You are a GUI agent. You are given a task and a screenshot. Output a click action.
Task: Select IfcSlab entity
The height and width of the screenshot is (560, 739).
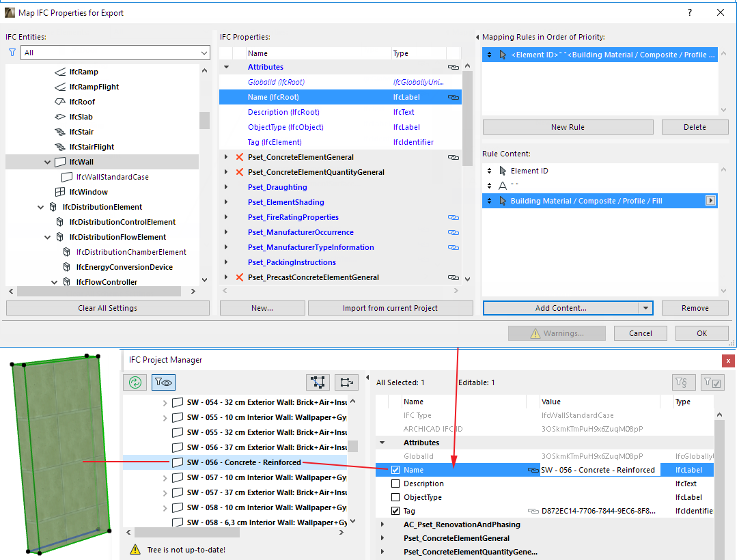81,117
